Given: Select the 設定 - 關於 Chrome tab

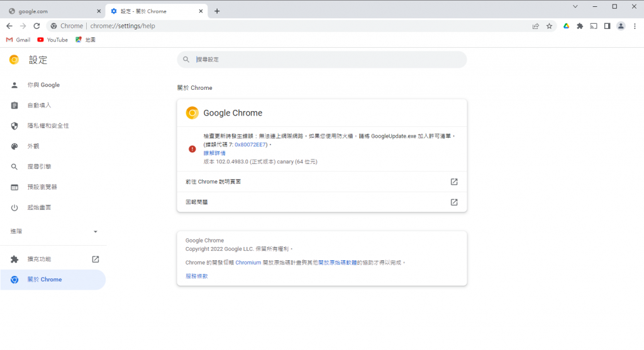Looking at the screenshot, I should [156, 11].
